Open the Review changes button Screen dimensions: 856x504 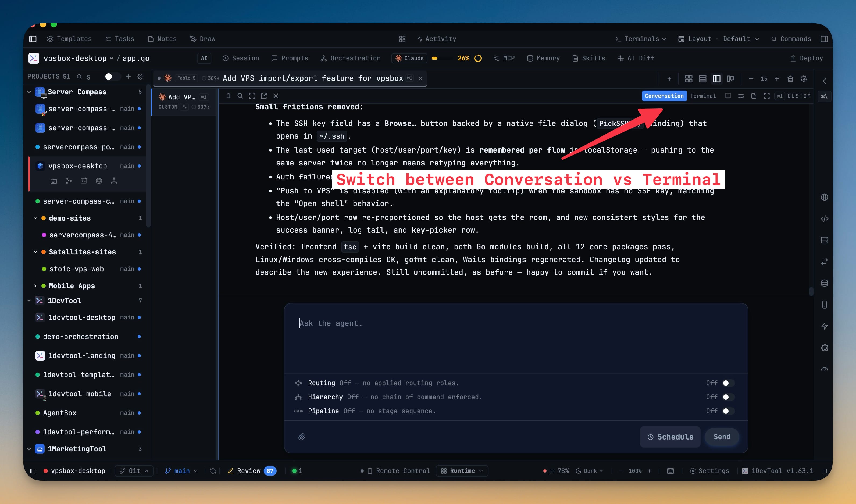tap(252, 471)
